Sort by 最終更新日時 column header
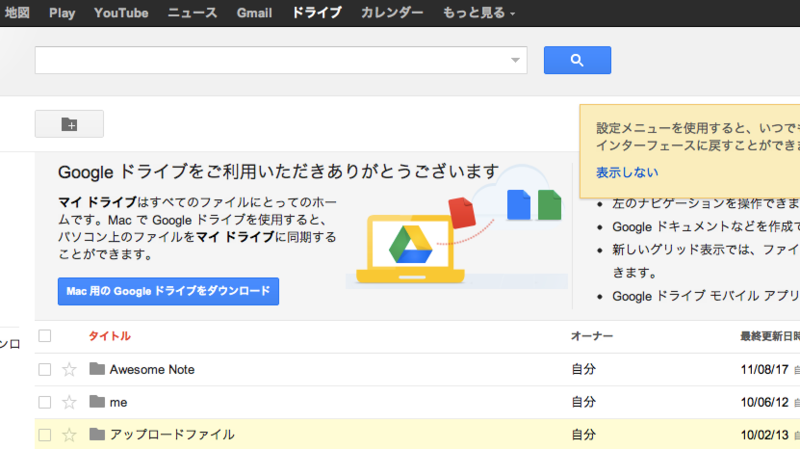The width and height of the screenshot is (800, 449). [x=770, y=336]
